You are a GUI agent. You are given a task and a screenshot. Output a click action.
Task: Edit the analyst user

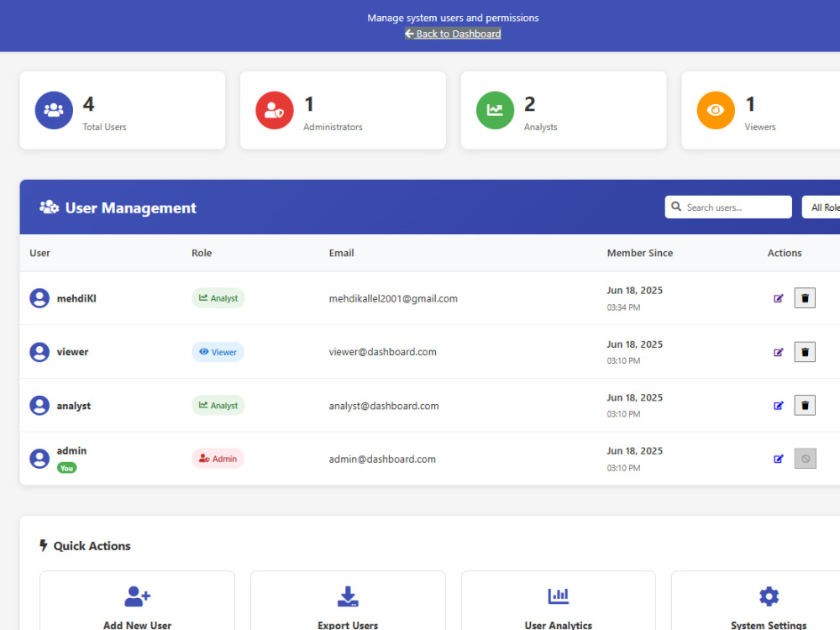[779, 406]
